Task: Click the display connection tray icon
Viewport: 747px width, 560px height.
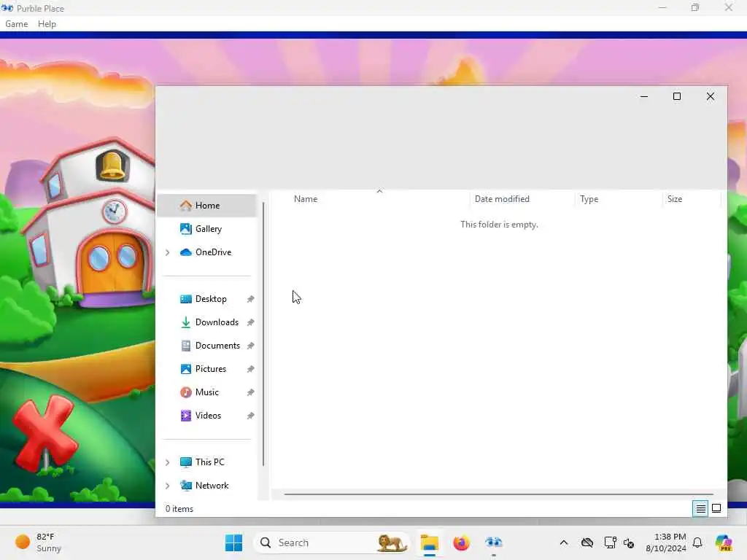Action: coord(610,542)
